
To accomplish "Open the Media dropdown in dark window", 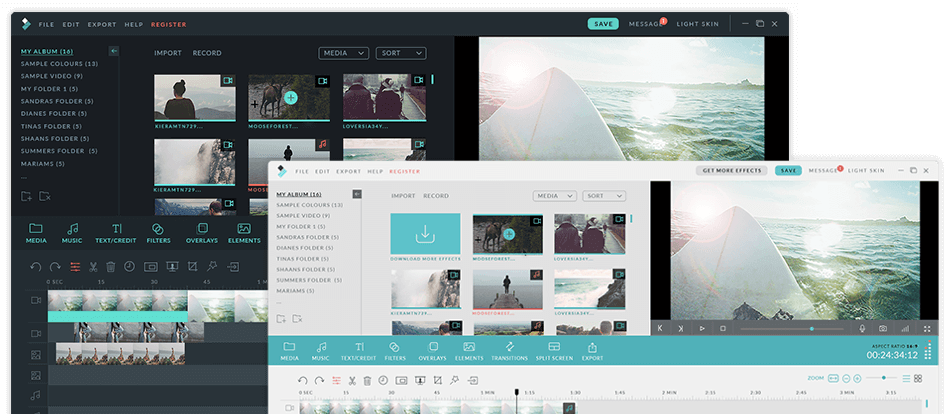I will pos(343,53).
